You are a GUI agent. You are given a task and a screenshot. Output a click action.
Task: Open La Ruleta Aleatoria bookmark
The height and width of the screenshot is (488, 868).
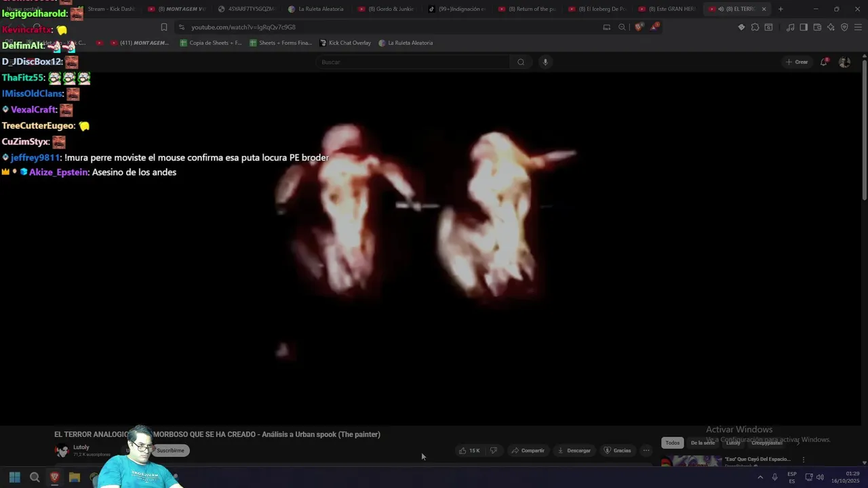406,43
